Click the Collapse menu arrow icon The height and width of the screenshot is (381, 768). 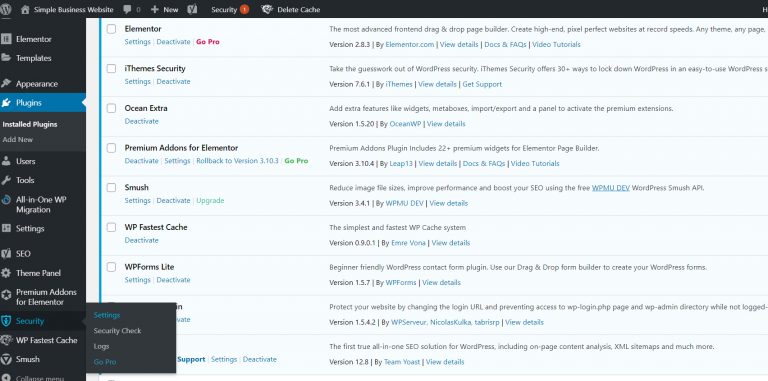6,378
